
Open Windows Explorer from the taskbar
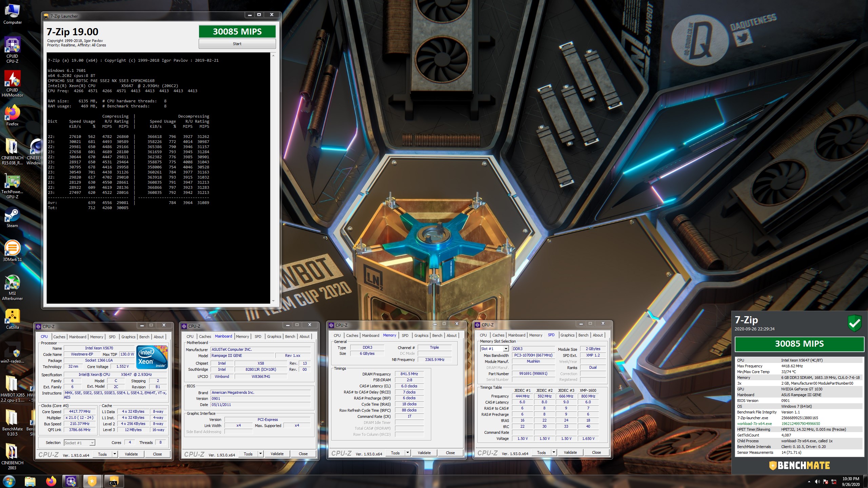30,481
